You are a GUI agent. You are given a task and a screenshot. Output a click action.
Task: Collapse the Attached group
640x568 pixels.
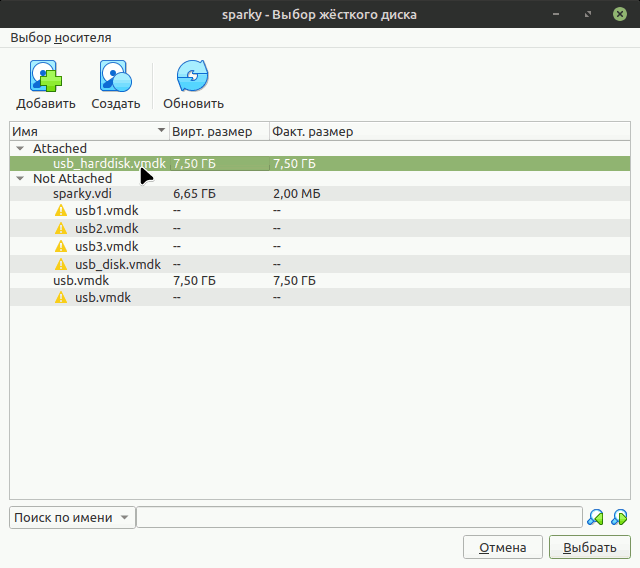[x=20, y=148]
